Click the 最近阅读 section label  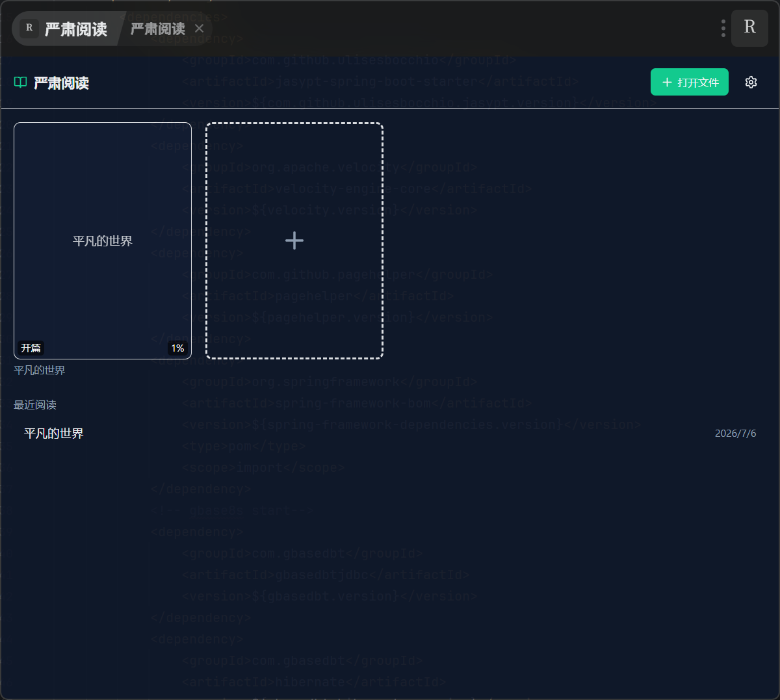(35, 405)
